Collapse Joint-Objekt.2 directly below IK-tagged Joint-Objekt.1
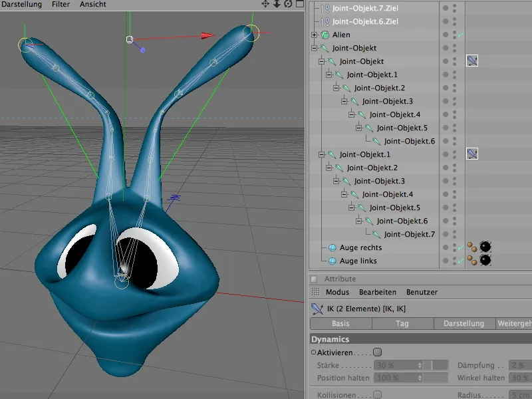The width and height of the screenshot is (532, 399). pos(329,168)
